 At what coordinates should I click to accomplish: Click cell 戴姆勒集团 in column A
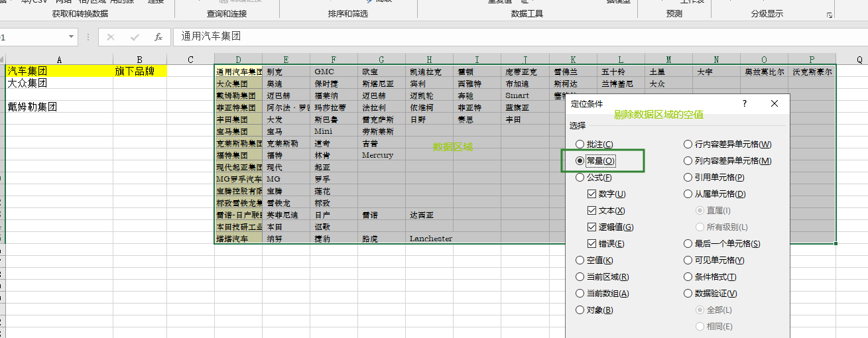59,107
